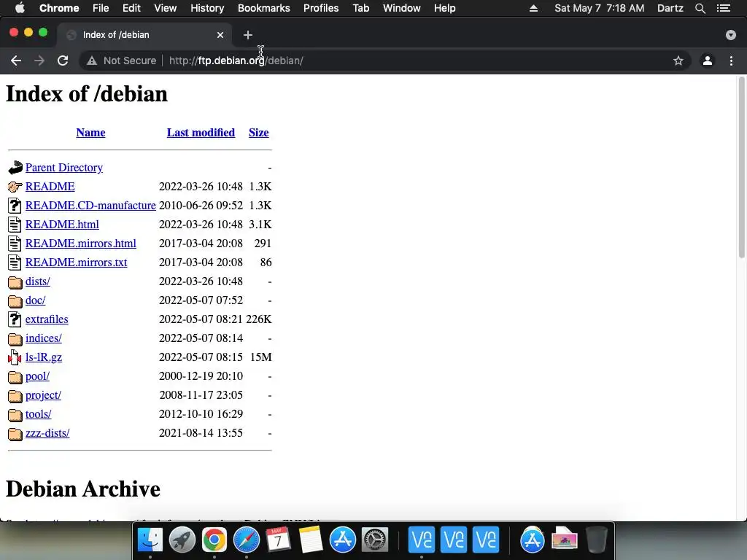Image resolution: width=747 pixels, height=560 pixels.
Task: Click the folder icon beside pool/
Action: (x=15, y=377)
